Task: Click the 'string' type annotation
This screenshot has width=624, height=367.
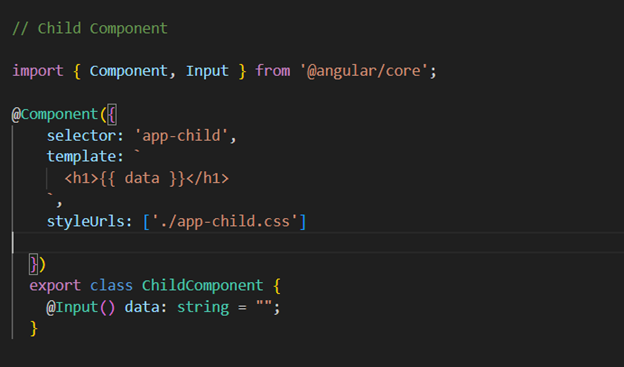Action: pyautogui.click(x=203, y=307)
